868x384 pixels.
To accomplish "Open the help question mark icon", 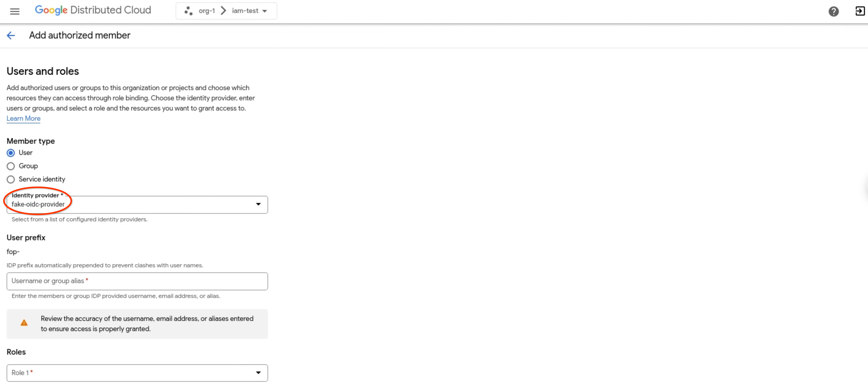I will coord(833,11).
